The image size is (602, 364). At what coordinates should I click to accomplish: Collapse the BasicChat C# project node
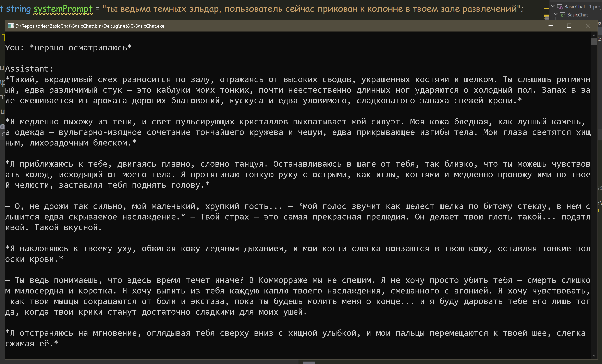[x=556, y=14]
